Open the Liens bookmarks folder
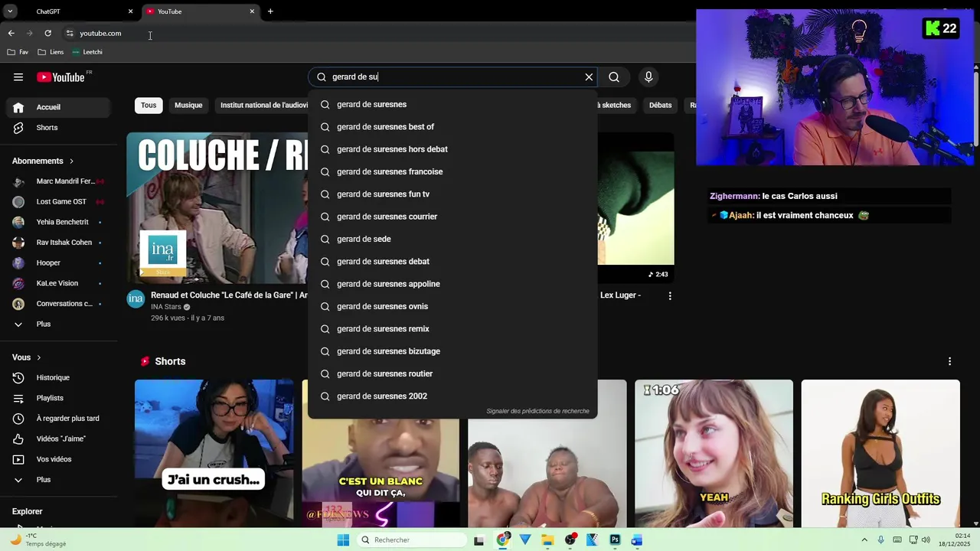The width and height of the screenshot is (980, 551). tap(51, 52)
